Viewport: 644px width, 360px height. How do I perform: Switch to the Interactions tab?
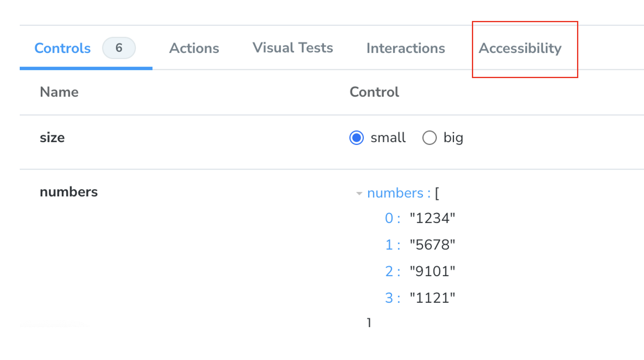click(405, 48)
